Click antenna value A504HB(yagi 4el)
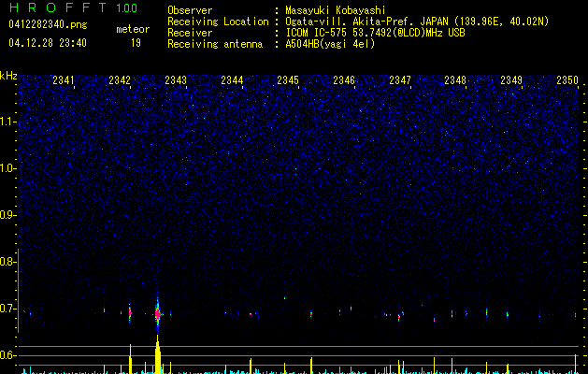The image size is (588, 374). 330,44
